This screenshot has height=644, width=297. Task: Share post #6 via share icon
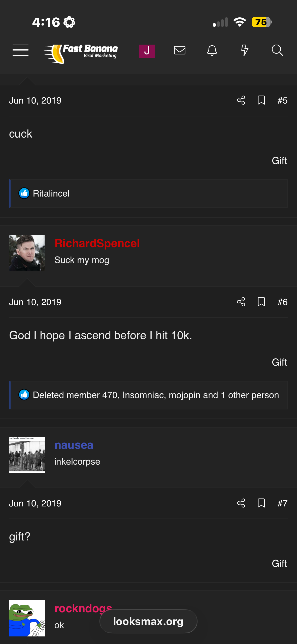[x=241, y=302]
